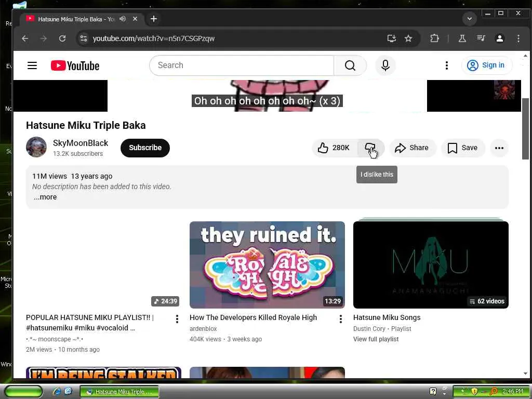Launch Internet Explorer from quick launch

[57, 392]
